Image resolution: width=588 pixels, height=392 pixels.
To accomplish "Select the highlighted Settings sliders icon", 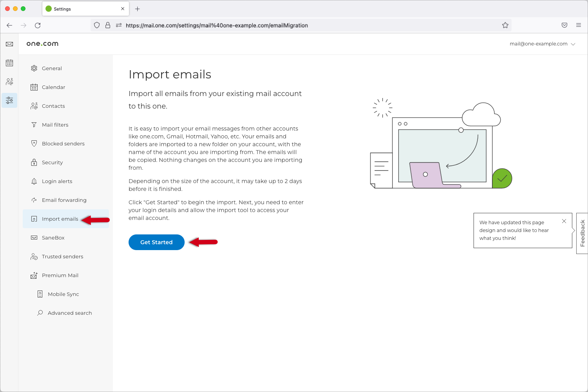I will [9, 100].
